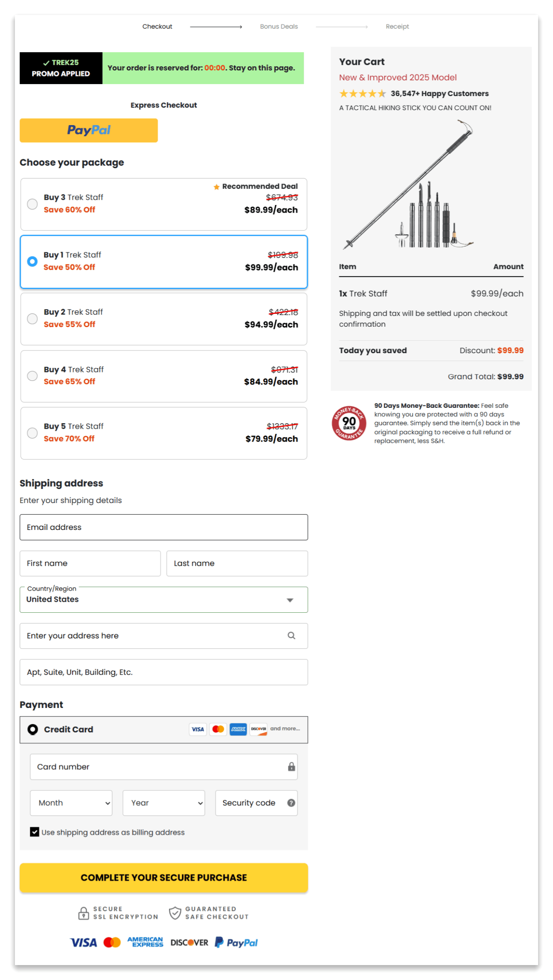
Task: Select the Buy 4 Trek Staff radio
Action: coord(32,376)
